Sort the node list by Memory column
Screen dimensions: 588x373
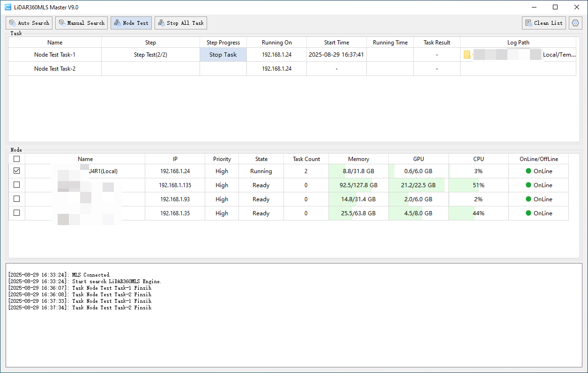click(358, 159)
